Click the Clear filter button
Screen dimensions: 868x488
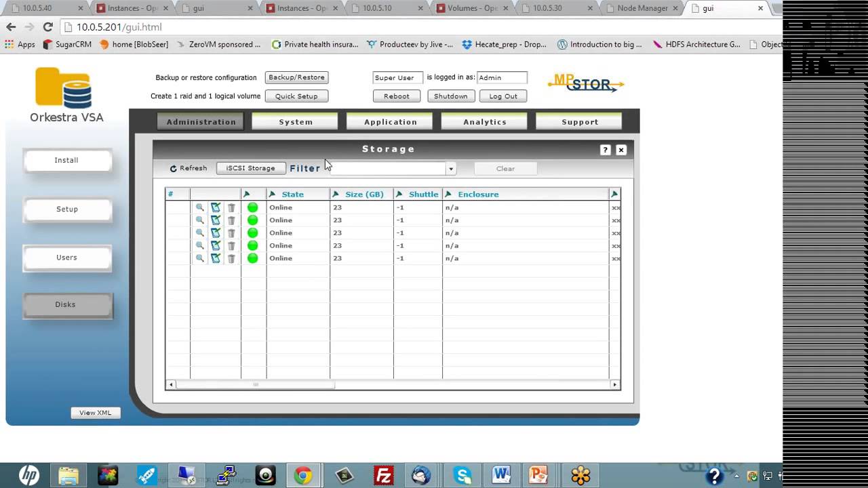click(x=505, y=169)
